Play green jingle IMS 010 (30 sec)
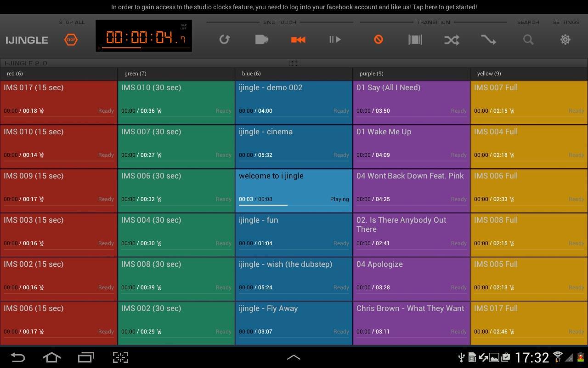The width and height of the screenshot is (588, 368). [176, 102]
